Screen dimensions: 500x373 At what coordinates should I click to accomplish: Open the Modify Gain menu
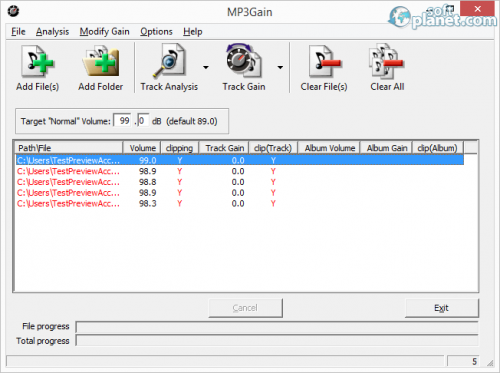coord(104,32)
